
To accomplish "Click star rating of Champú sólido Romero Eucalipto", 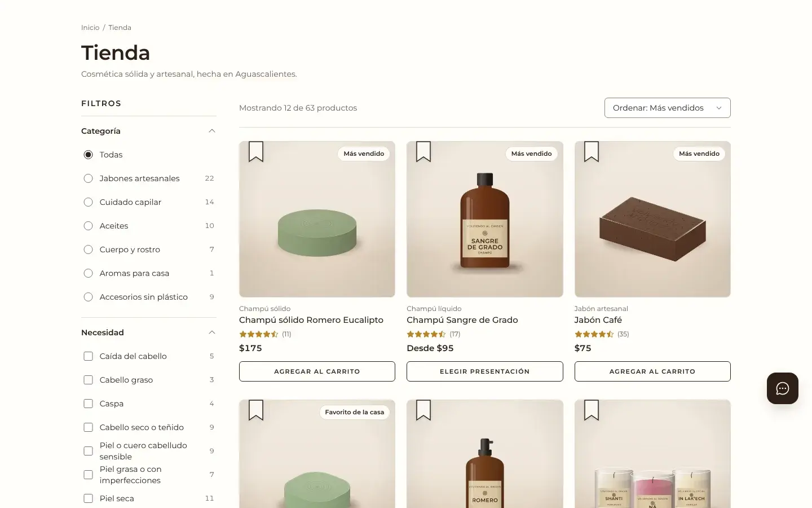I will (259, 334).
